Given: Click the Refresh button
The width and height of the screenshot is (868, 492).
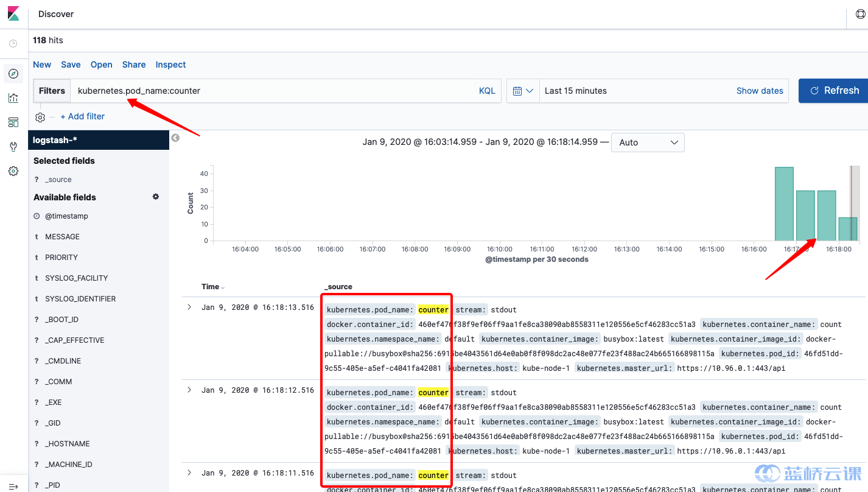Looking at the screenshot, I should (833, 91).
